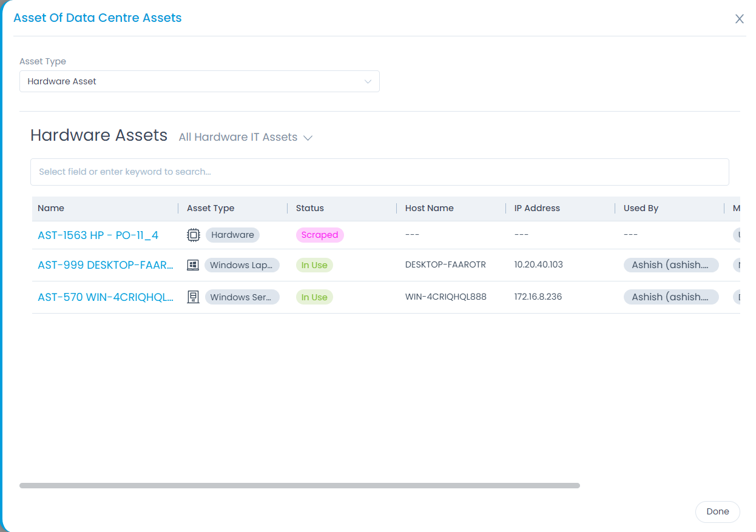Click the Scraped status badge
The image size is (756, 532).
coord(320,234)
